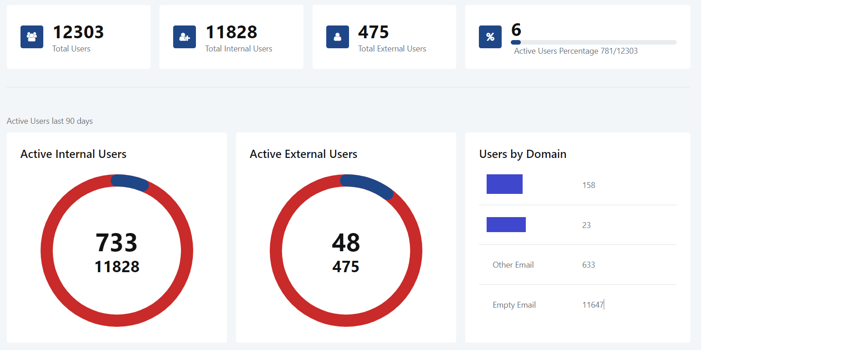
Task: Click the Total External Users person icon
Action: click(338, 37)
